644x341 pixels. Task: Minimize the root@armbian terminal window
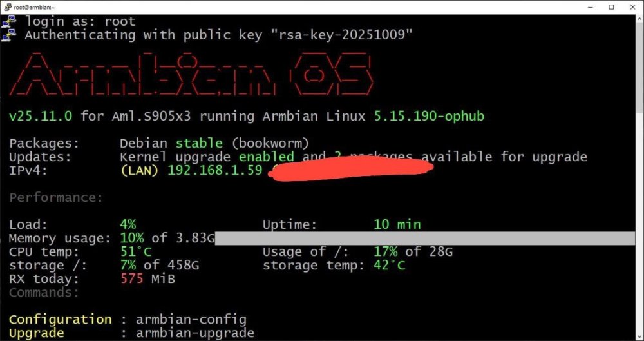click(x=590, y=7)
